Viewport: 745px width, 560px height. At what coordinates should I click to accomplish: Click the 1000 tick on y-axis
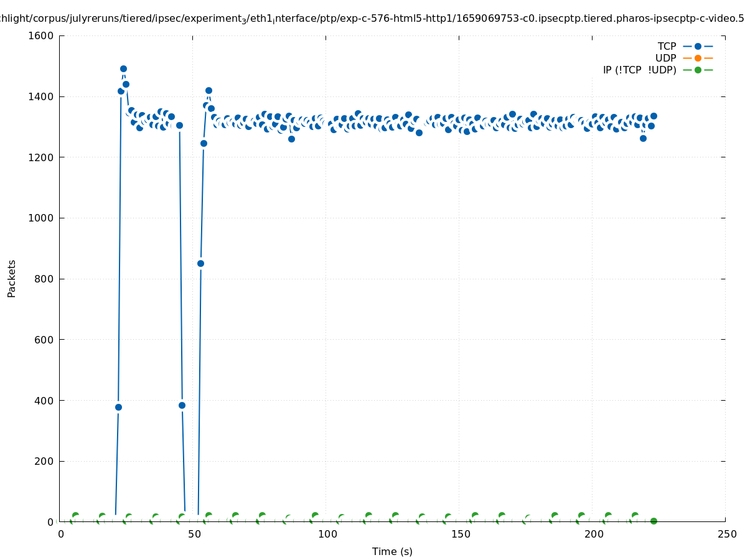pos(42,218)
